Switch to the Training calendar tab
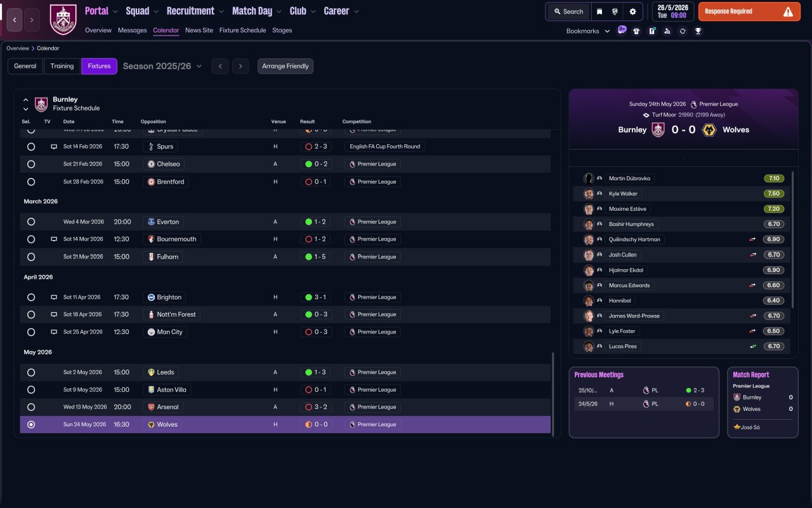Screen dimensions: 812x508 pyautogui.click(x=62, y=66)
